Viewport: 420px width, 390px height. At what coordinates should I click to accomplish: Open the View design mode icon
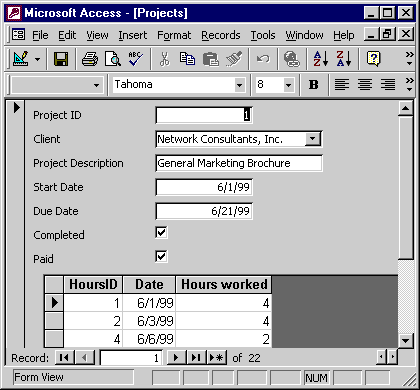[20, 59]
